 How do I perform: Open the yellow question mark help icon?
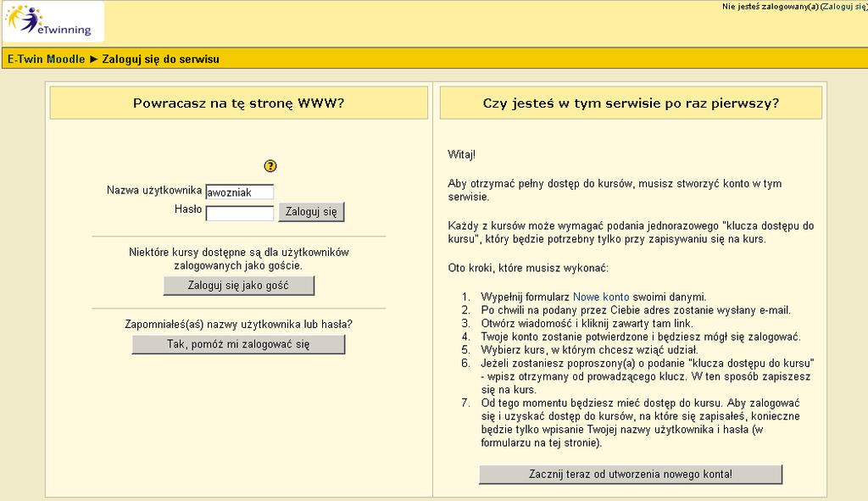(270, 165)
